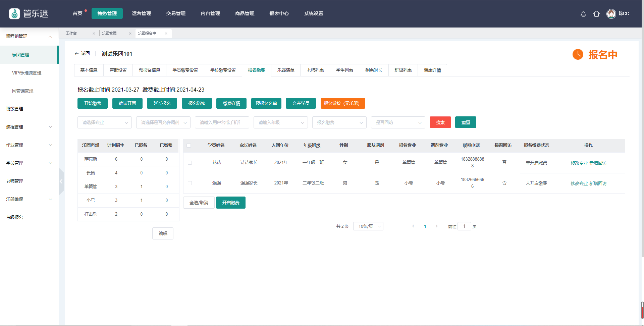
Task: Close the 工作台 tab
Action: [94, 34]
